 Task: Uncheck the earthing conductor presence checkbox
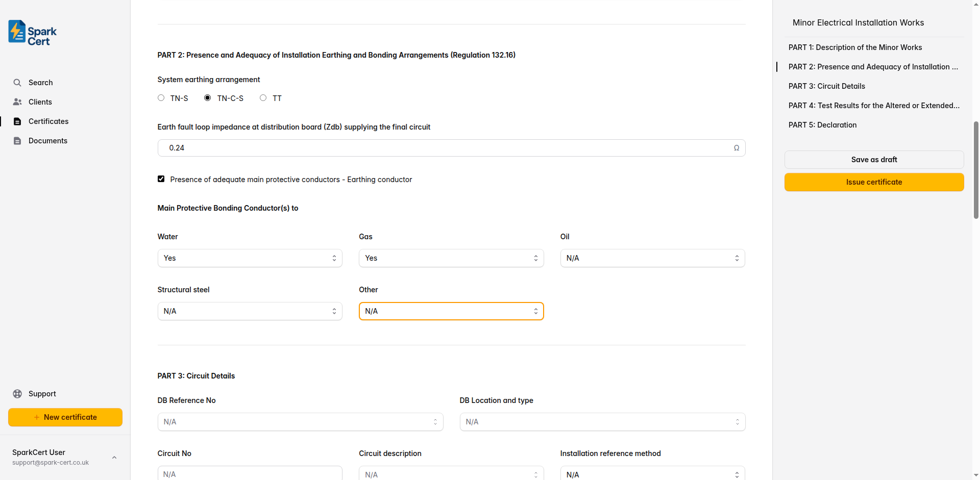click(x=161, y=179)
